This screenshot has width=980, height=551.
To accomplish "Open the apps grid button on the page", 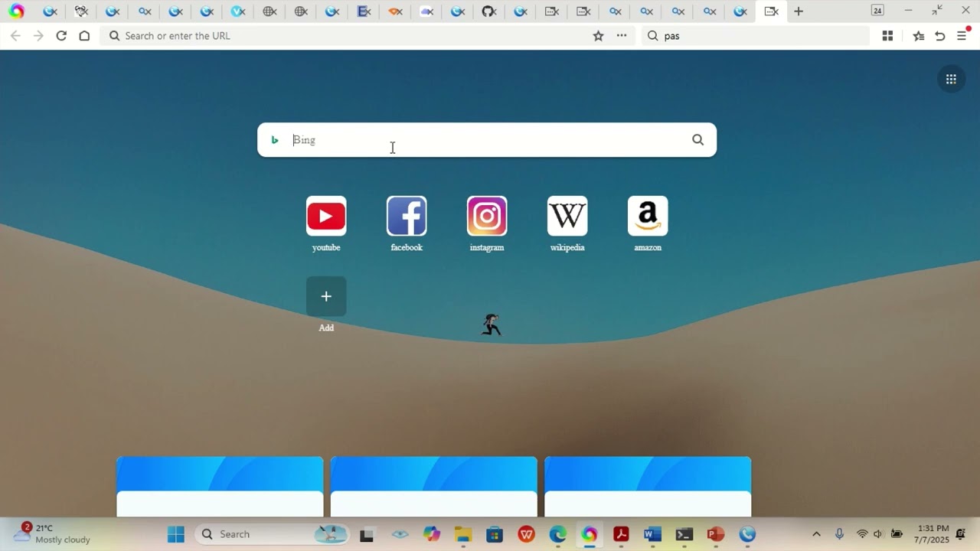I will coord(951,79).
